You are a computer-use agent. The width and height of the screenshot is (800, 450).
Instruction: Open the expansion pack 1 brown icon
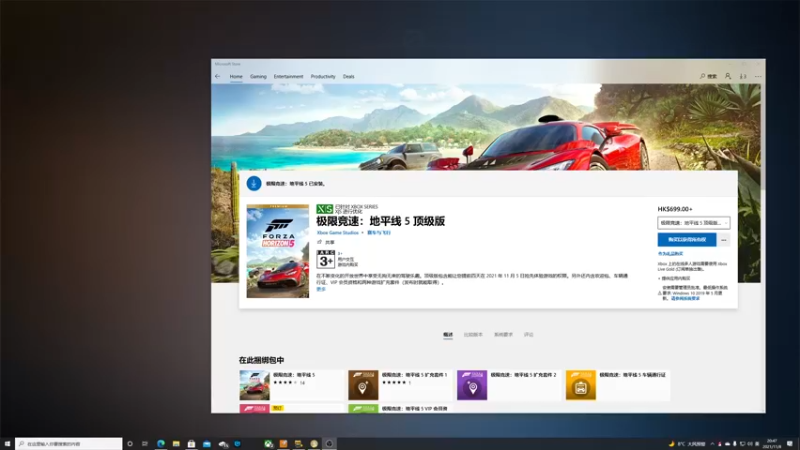363,385
